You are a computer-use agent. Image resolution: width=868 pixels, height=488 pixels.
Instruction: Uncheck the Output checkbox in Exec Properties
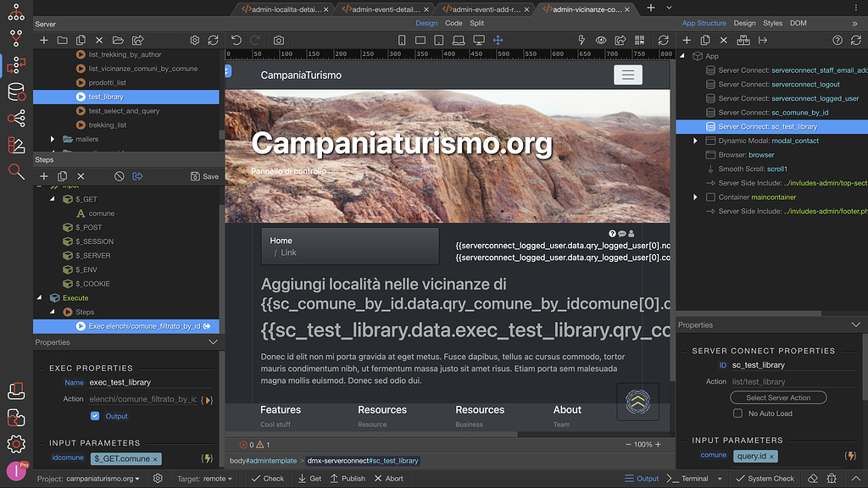pos(95,416)
